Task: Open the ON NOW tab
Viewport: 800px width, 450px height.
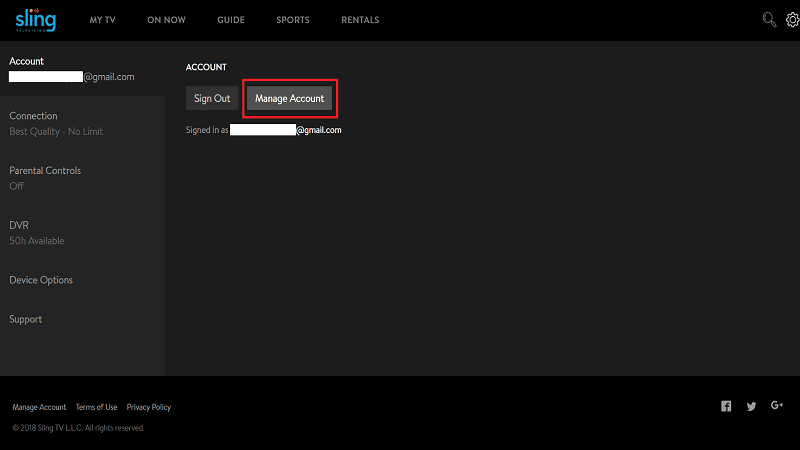Action: (x=166, y=20)
